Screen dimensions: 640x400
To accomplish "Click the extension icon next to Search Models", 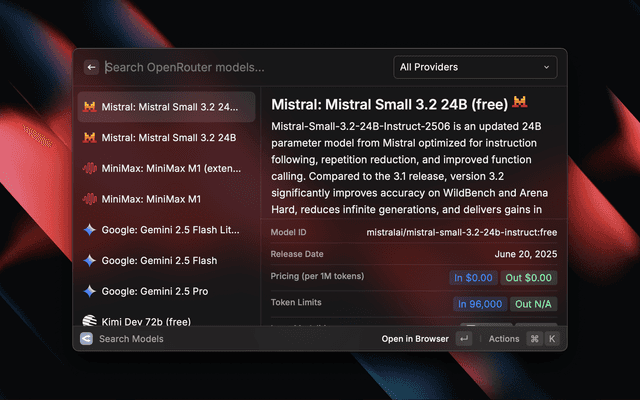I will [x=87, y=339].
